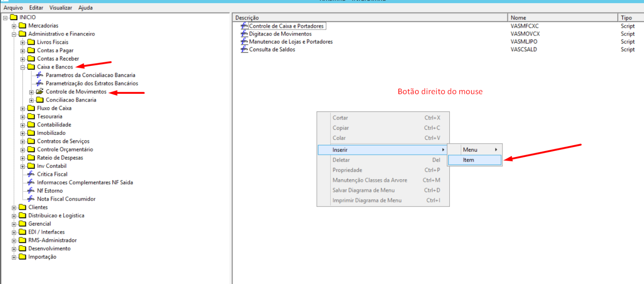Viewport: 644px width, 284px height.
Task: Select the Consulta de Saldos row text
Action: pos(272,49)
